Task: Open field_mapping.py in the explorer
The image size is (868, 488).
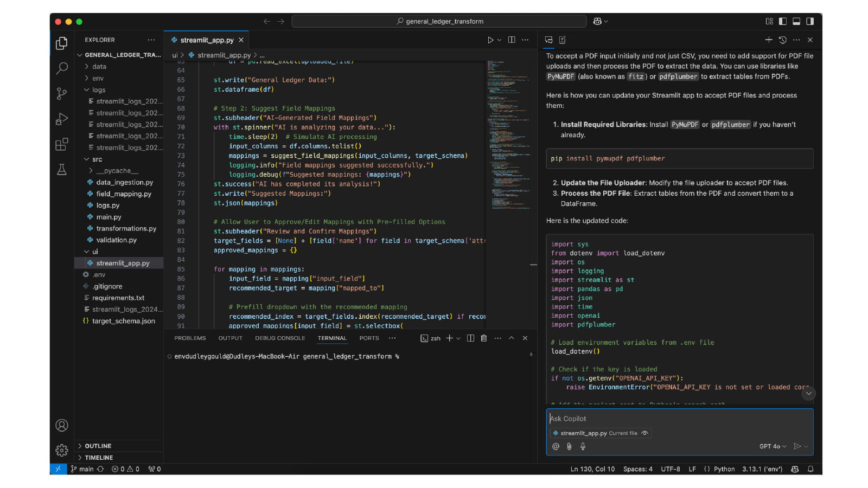Action: coord(124,194)
